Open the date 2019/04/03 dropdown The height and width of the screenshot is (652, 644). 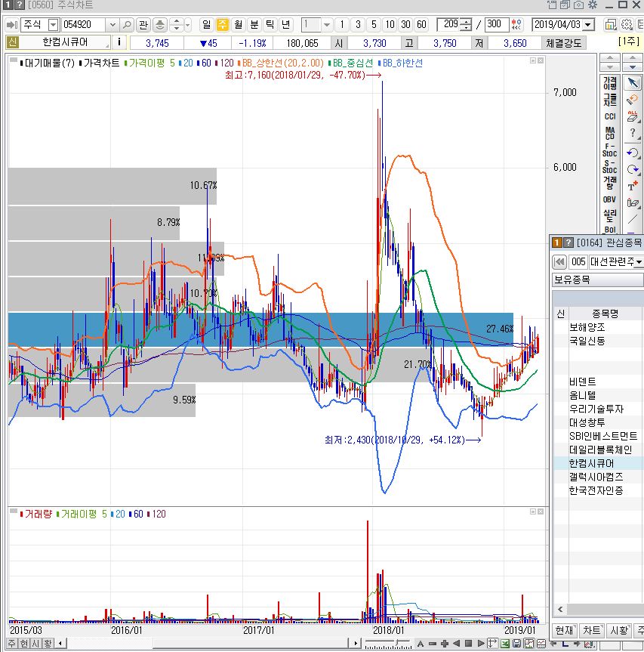pos(588,25)
